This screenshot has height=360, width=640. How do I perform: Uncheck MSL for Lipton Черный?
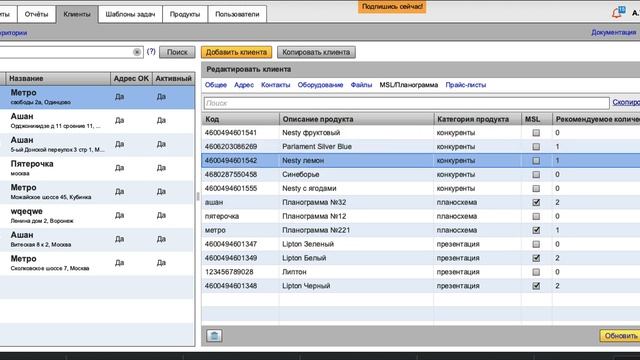pos(536,286)
